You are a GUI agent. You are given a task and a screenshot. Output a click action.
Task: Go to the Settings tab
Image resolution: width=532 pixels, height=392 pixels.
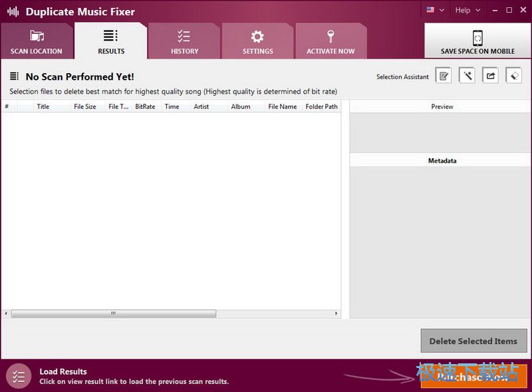pos(257,42)
